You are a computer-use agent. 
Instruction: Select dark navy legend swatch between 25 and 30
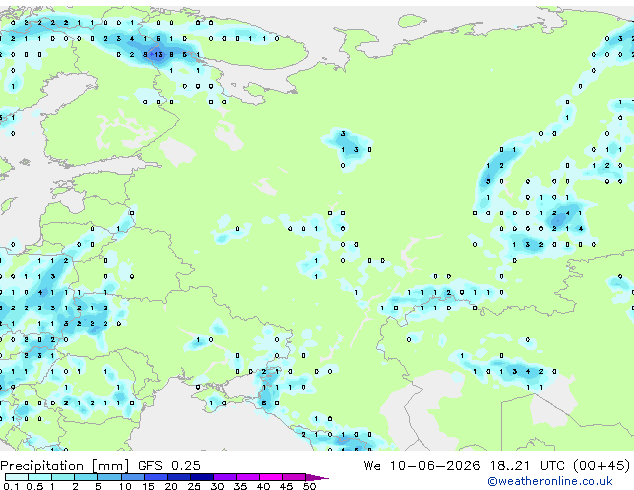point(202,477)
